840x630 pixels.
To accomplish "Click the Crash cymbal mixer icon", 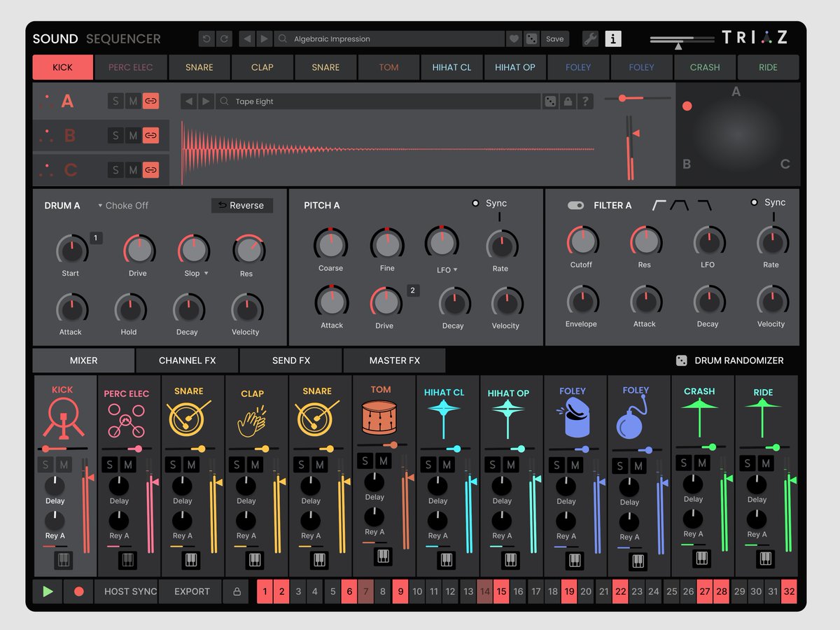I will [699, 417].
